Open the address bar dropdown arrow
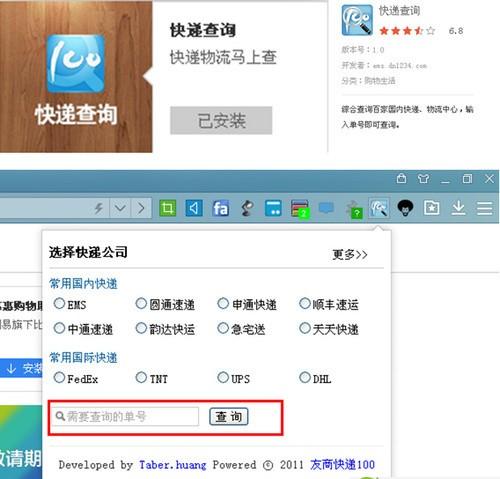 120,209
